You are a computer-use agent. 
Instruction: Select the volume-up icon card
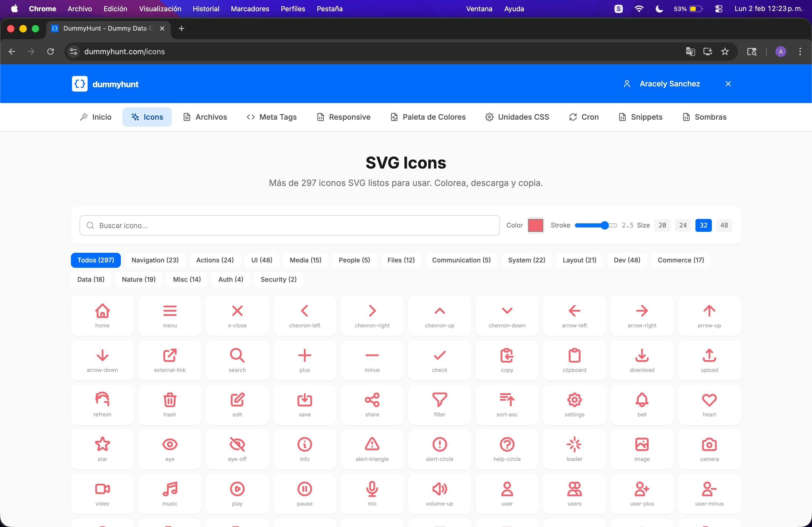click(439, 494)
